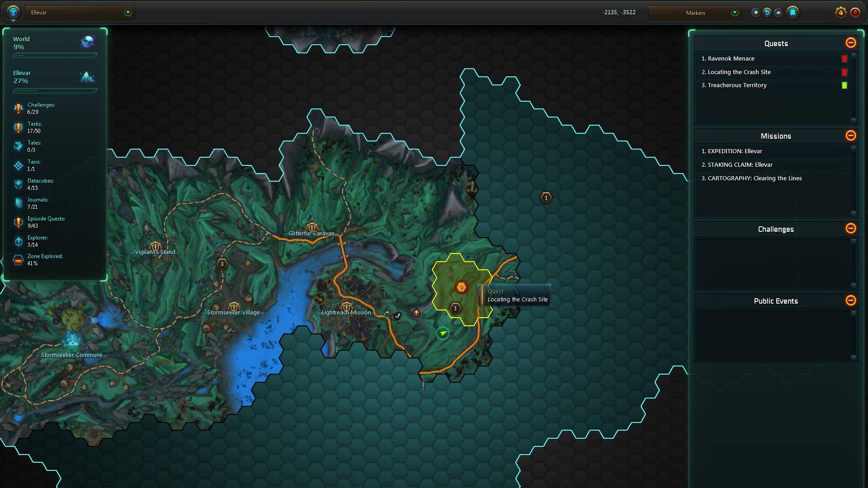Select the EXPEDITION: Ellevar mission
This screenshot has width=868, height=488.
772,151
